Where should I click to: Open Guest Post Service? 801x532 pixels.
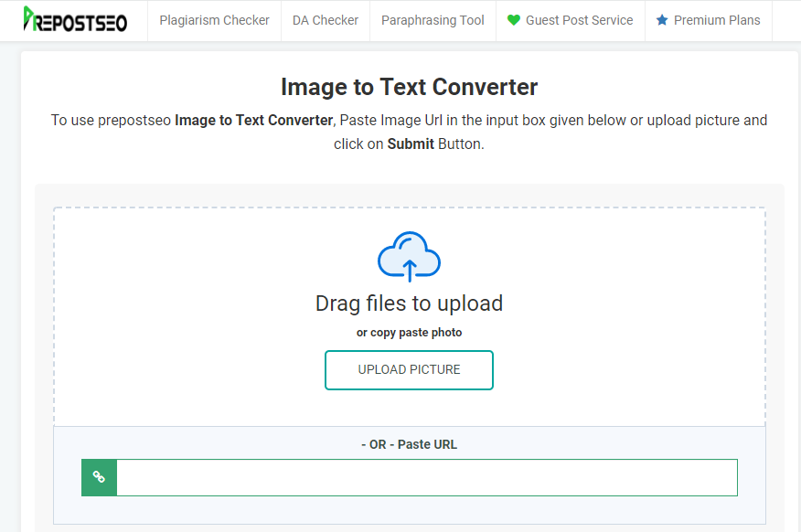580,20
